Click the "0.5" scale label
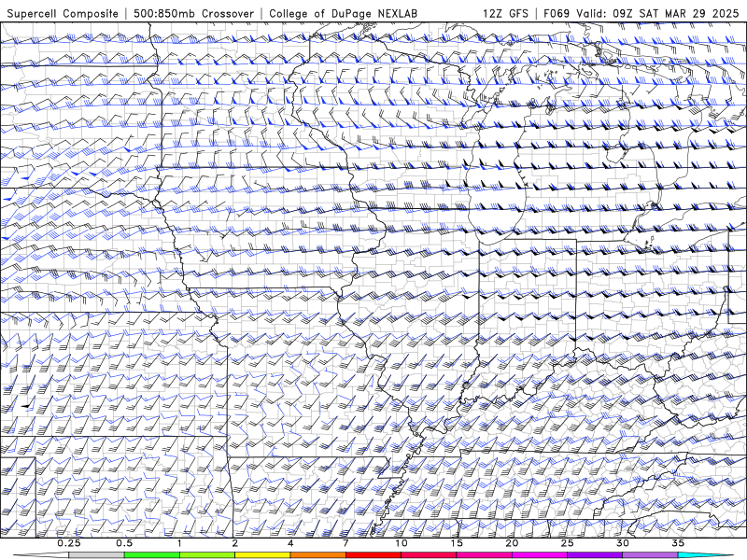This screenshot has height=560, width=747. coord(124,543)
